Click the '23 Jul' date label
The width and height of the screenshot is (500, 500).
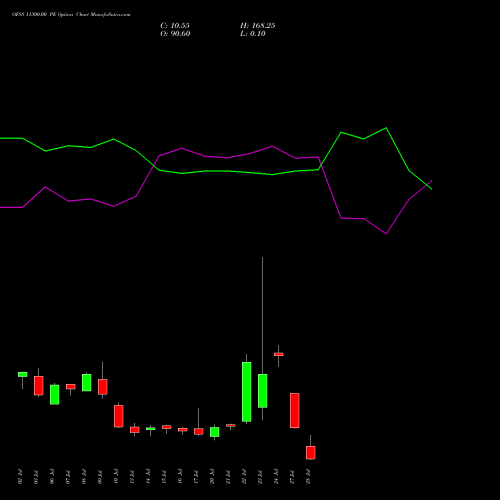(260, 477)
